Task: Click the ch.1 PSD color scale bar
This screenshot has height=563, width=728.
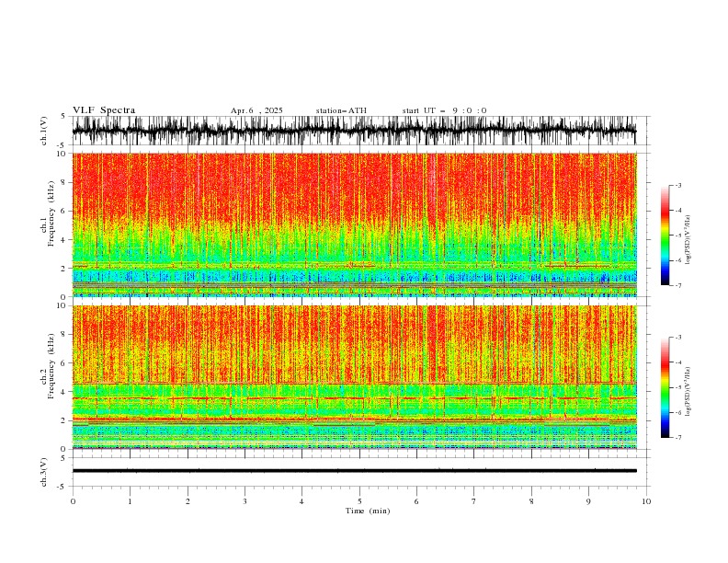Action: pos(665,236)
